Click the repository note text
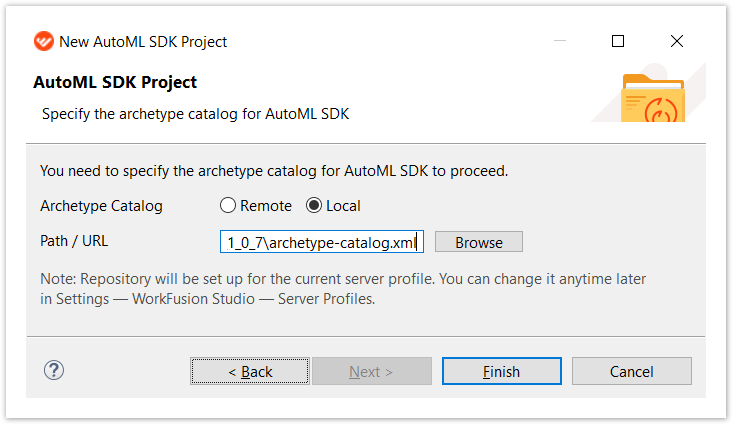Screen dimensions: 732x424 point(343,289)
